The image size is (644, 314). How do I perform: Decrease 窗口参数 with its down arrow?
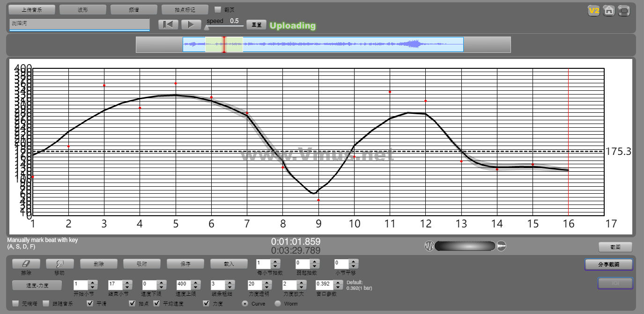click(339, 287)
